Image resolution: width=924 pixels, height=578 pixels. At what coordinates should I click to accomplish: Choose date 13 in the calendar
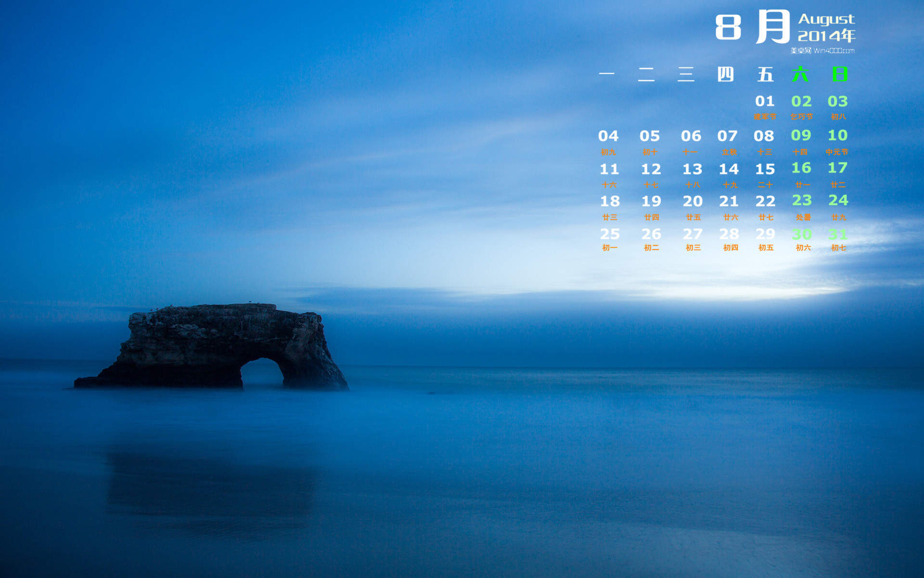[x=693, y=169]
